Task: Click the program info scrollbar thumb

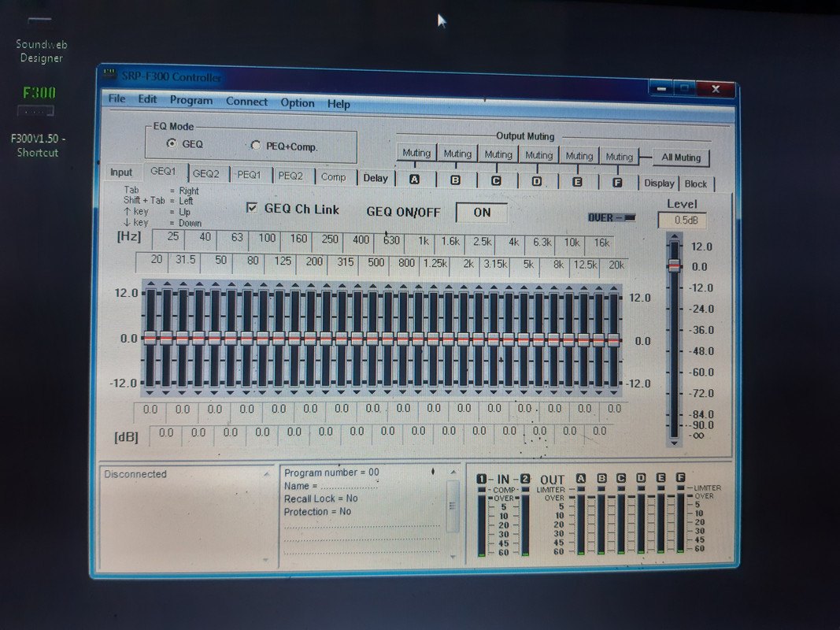Action: tap(452, 506)
